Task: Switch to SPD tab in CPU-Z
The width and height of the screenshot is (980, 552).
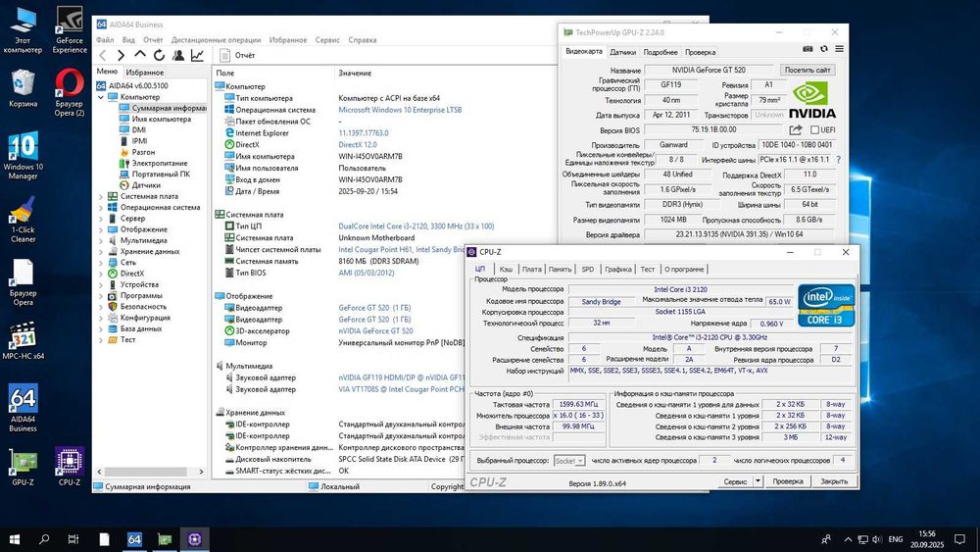Action: click(587, 270)
